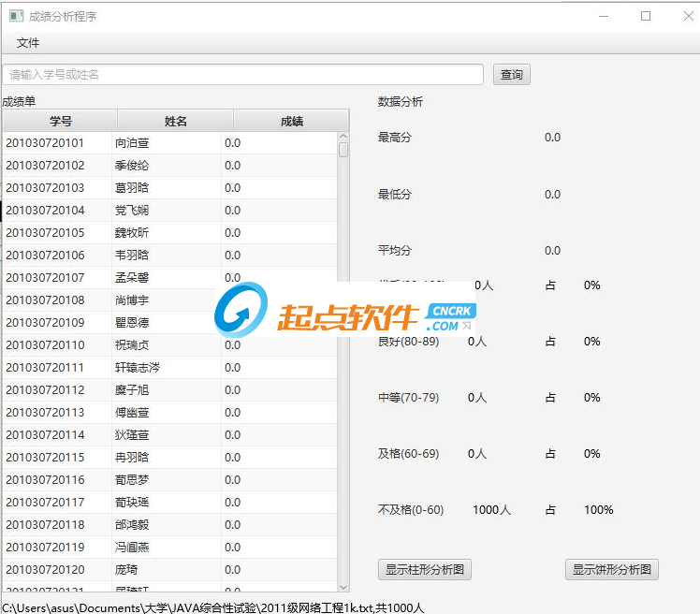This screenshot has width=700, height=614.
Task: Minimize the 成绩分析程序 window
Action: 603,16
